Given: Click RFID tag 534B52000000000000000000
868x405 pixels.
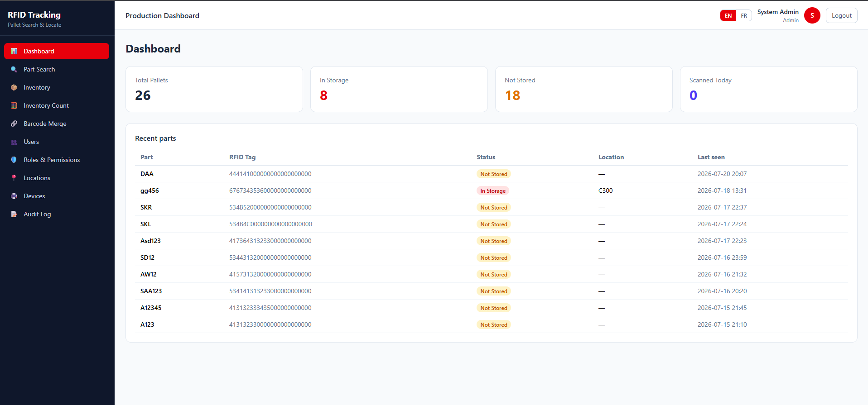Looking at the screenshot, I should tap(270, 207).
